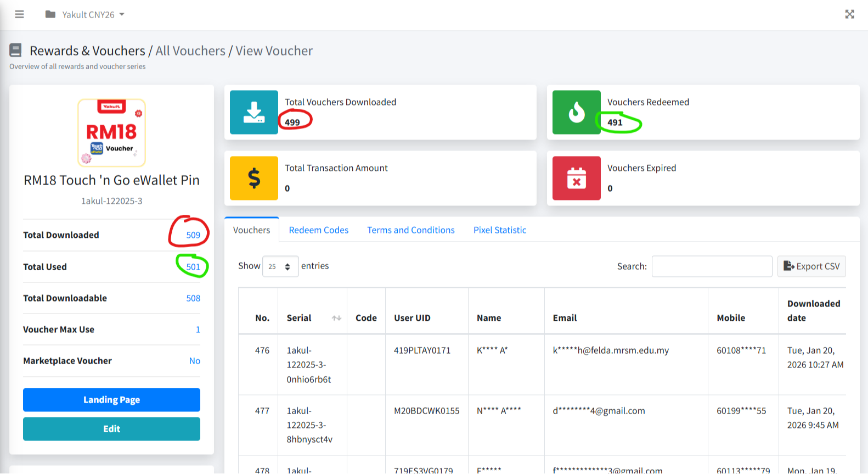This screenshot has height=474, width=868.
Task: Click mobile number 60108****71
Action: [741, 350]
